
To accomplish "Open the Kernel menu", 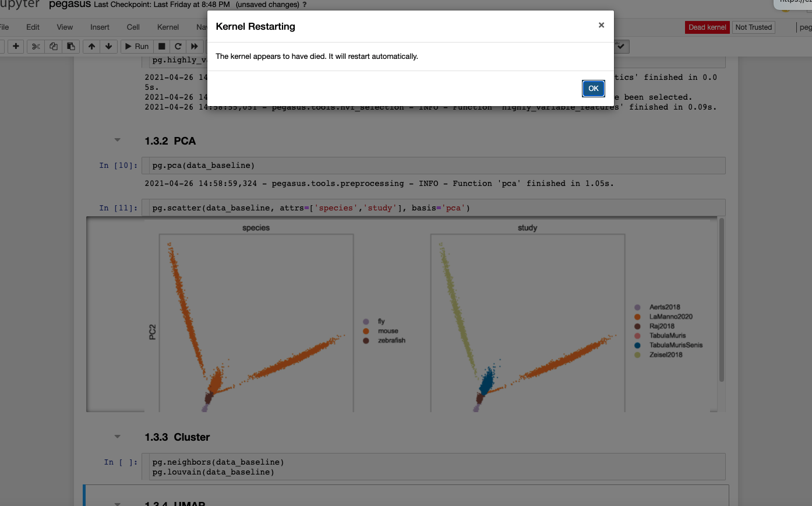I will (168, 27).
